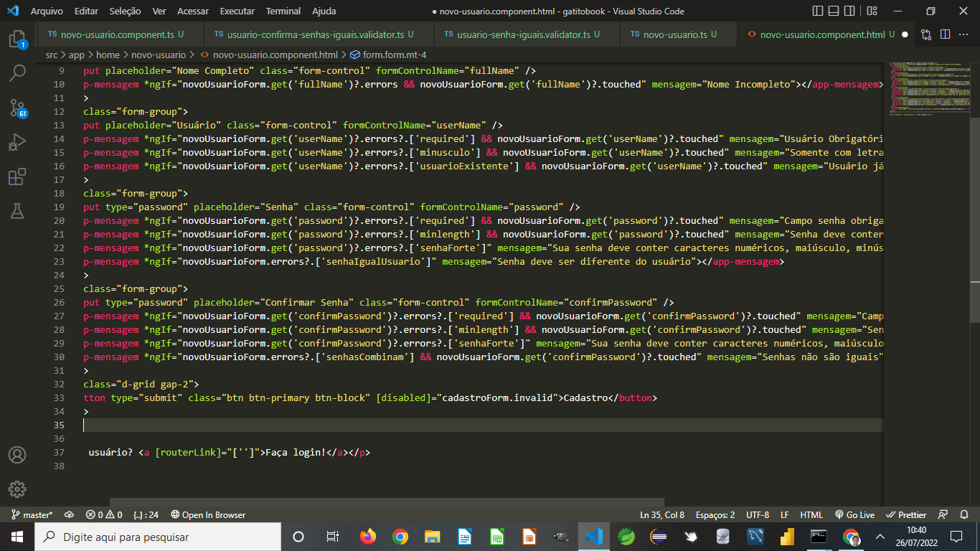The width and height of the screenshot is (980, 551).
Task: Click the feedback icon in status bar
Action: click(944, 515)
